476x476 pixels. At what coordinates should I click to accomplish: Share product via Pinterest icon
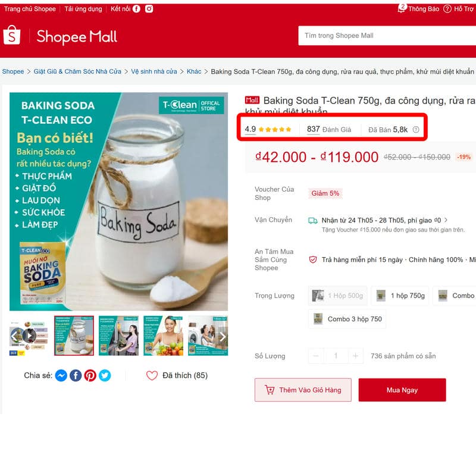click(x=90, y=375)
